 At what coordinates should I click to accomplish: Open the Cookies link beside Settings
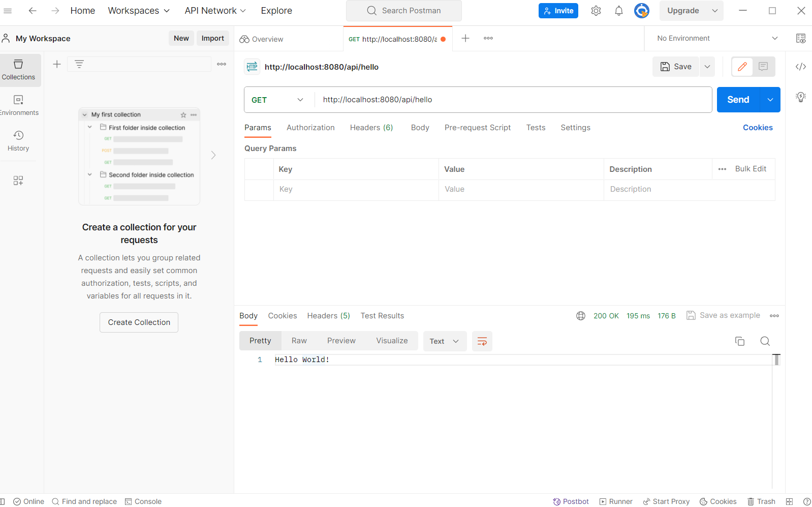coord(758,128)
